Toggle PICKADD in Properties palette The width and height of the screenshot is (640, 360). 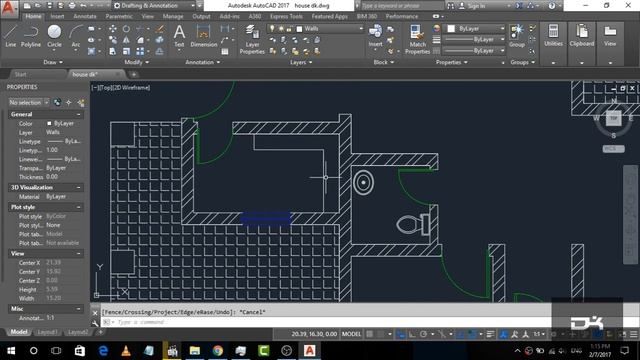point(57,102)
